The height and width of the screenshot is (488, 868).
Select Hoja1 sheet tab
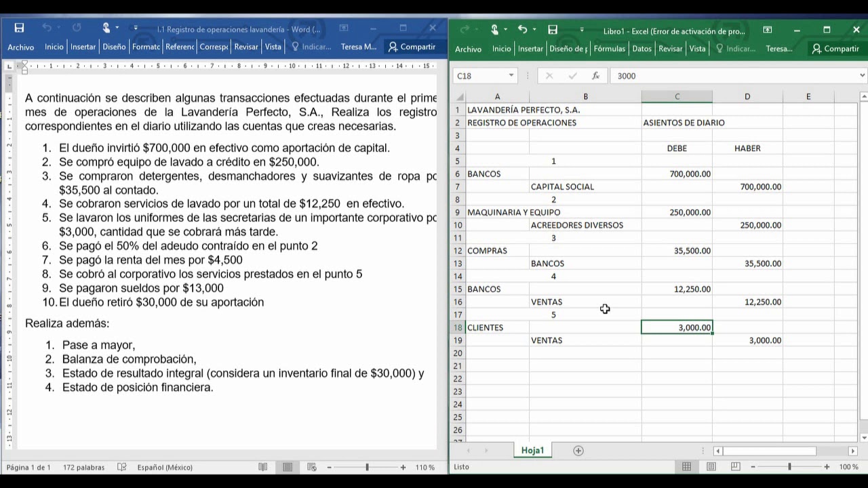pos(532,451)
